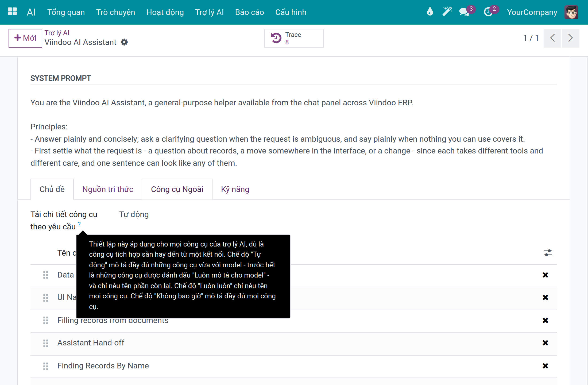Grab drag handle of Assistant Hand-off row
Image resolution: width=588 pixels, height=385 pixels.
(46, 343)
